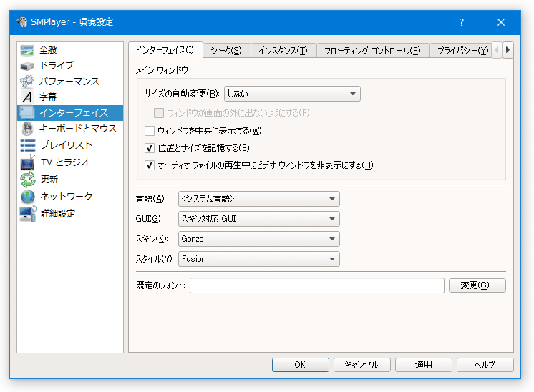Select 全般 label in the sidebar

coord(48,50)
